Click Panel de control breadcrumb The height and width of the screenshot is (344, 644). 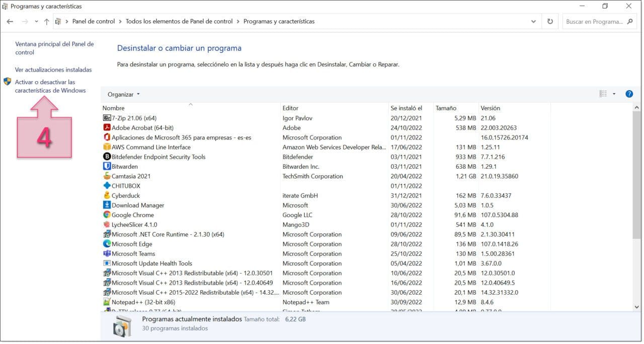click(x=94, y=22)
